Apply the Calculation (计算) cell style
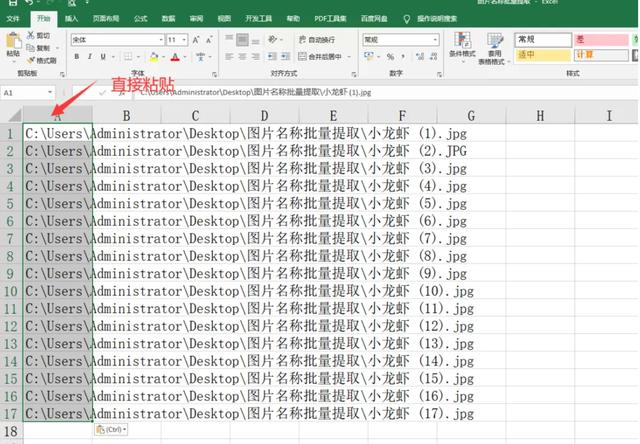 coord(601,55)
